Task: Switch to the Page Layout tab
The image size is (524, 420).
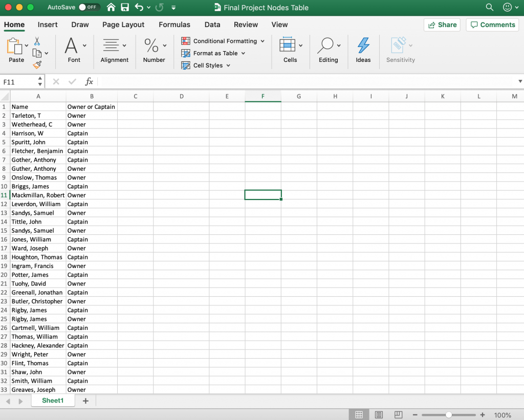Action: 123,25
